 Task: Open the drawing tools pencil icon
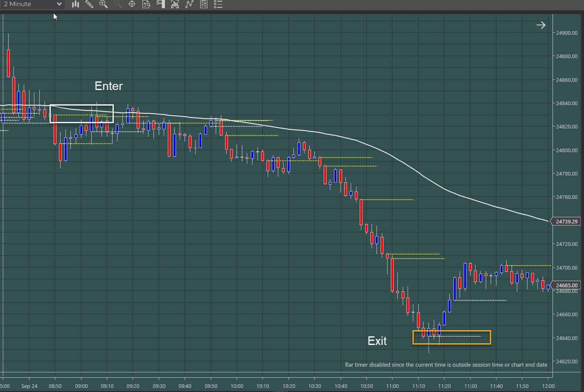[90, 5]
